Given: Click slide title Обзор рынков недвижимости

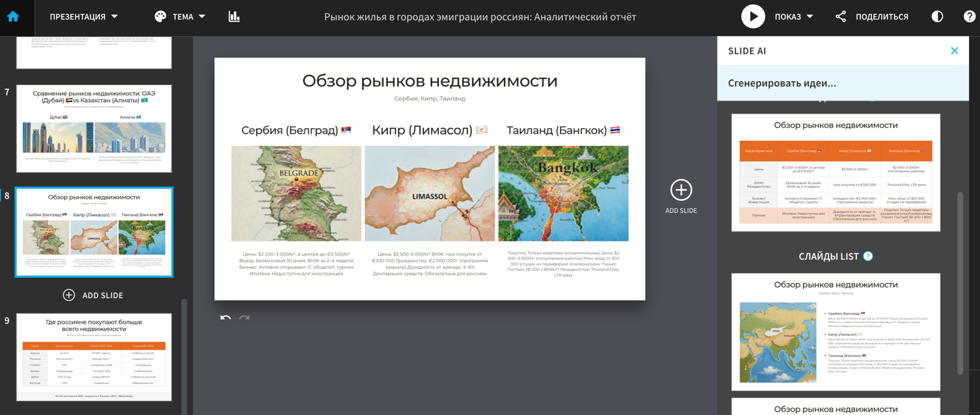Looking at the screenshot, I should (430, 81).
